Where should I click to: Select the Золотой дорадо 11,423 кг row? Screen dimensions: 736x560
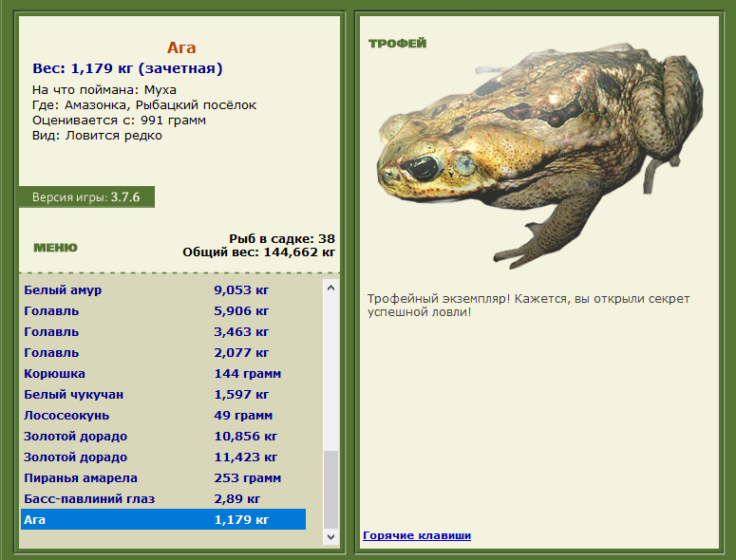[163, 457]
